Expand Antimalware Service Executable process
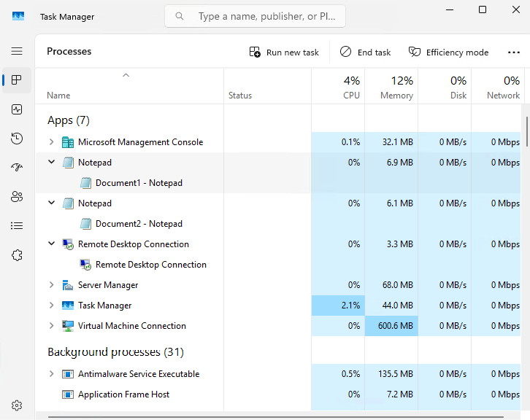Viewport: 530px width, 420px height. pyautogui.click(x=51, y=374)
